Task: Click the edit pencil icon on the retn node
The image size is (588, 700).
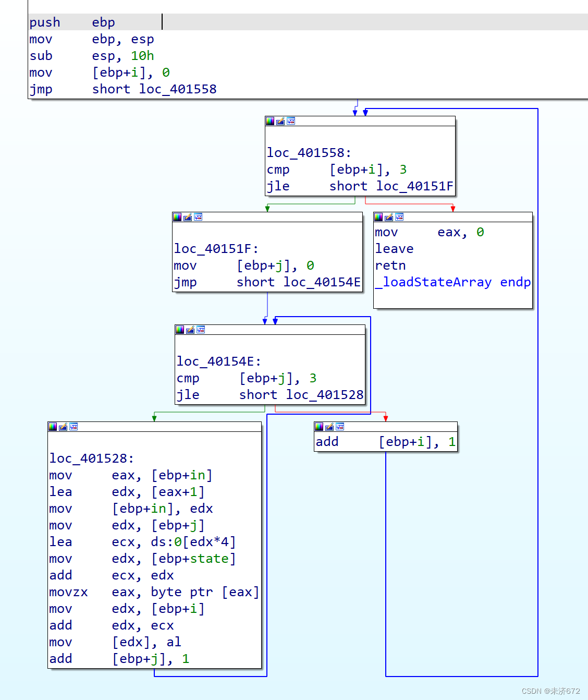Action: pyautogui.click(x=389, y=217)
